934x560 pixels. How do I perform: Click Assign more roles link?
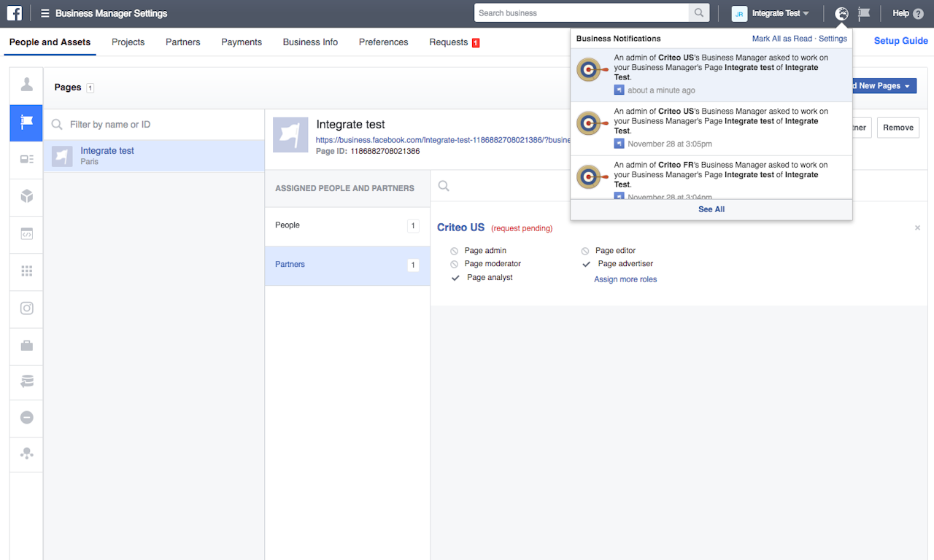tap(625, 279)
